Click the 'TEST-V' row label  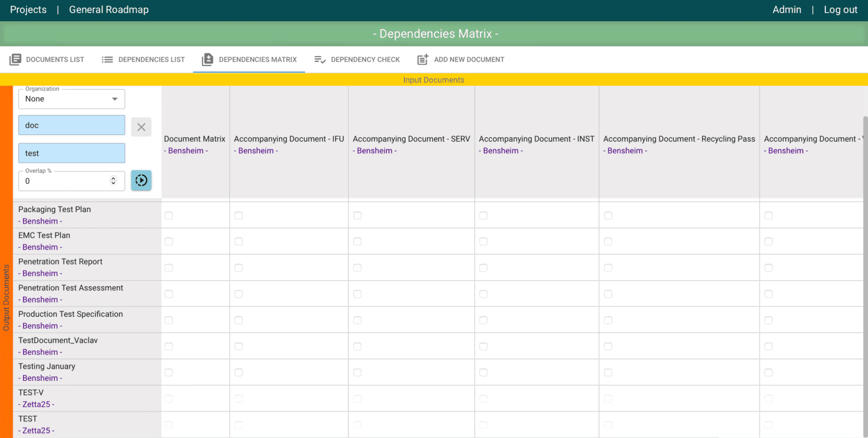pyautogui.click(x=31, y=393)
